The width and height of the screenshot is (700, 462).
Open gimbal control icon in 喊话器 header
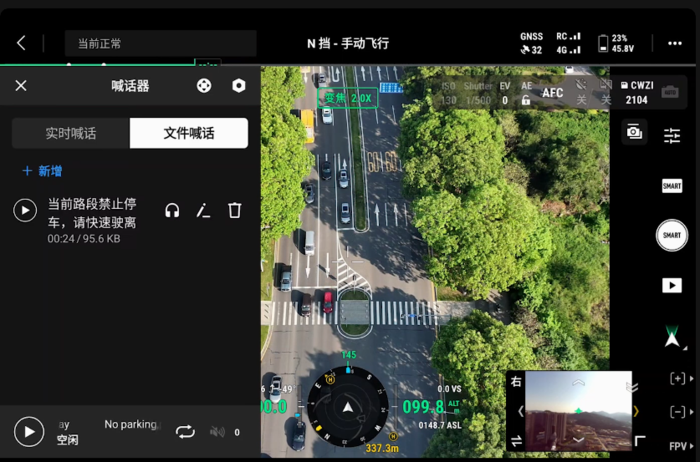(x=204, y=86)
